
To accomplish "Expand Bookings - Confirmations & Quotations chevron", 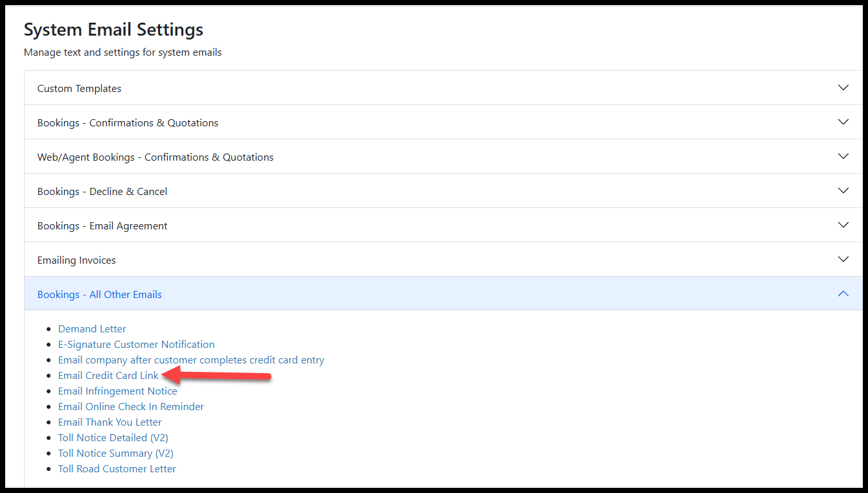I will click(843, 122).
